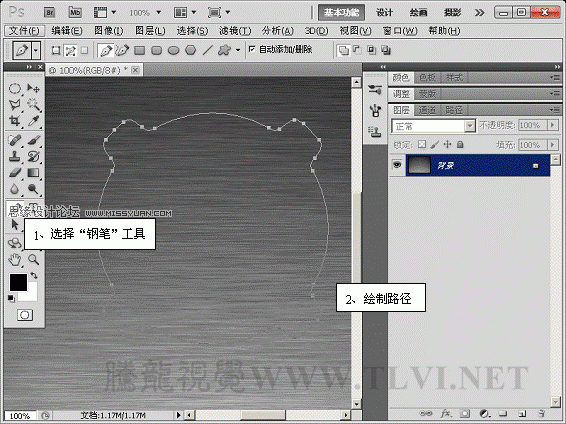Select the Path Selection arrow tool

(x=14, y=224)
